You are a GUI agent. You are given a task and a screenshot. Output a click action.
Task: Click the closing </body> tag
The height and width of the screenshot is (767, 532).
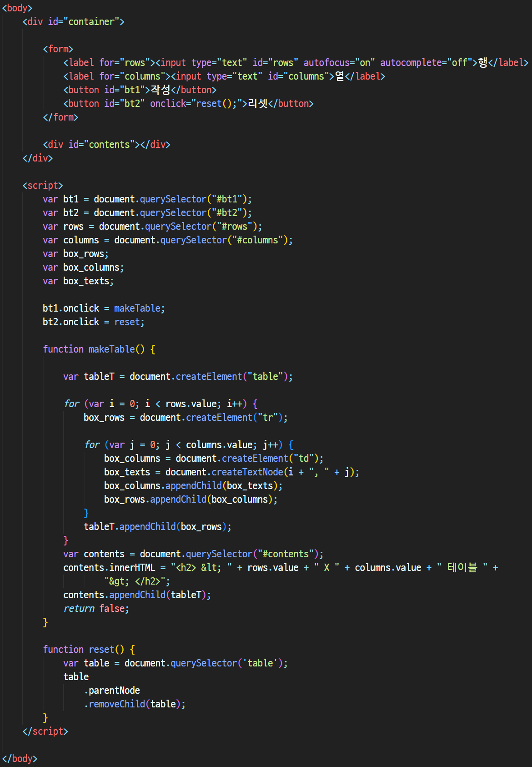pos(20,758)
